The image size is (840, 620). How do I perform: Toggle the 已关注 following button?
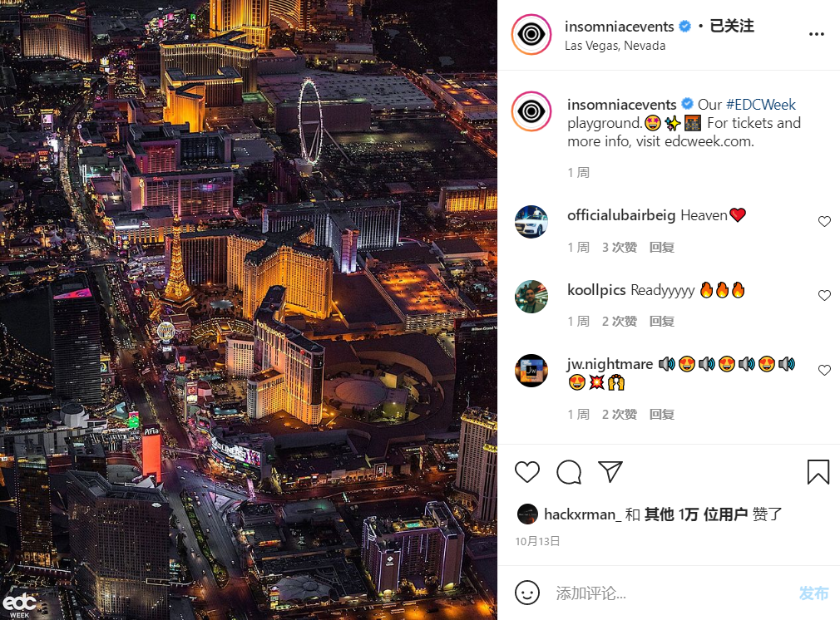pos(732,26)
